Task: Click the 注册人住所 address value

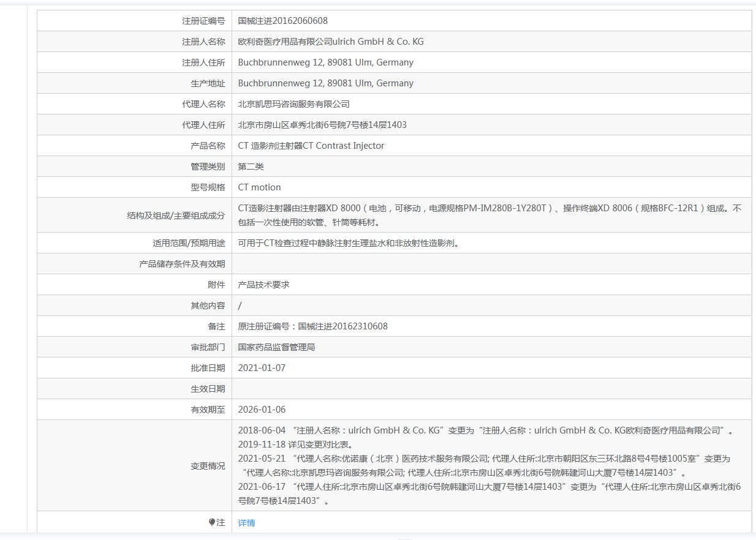Action: click(x=325, y=62)
